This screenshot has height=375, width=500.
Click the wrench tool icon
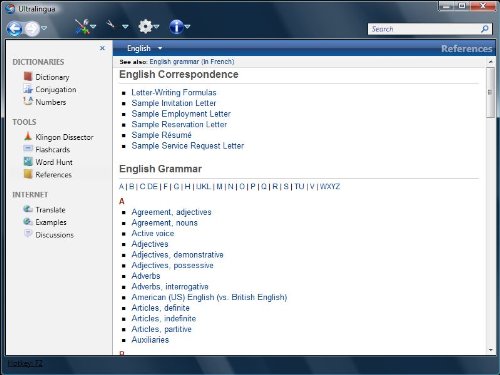pyautogui.click(x=110, y=24)
